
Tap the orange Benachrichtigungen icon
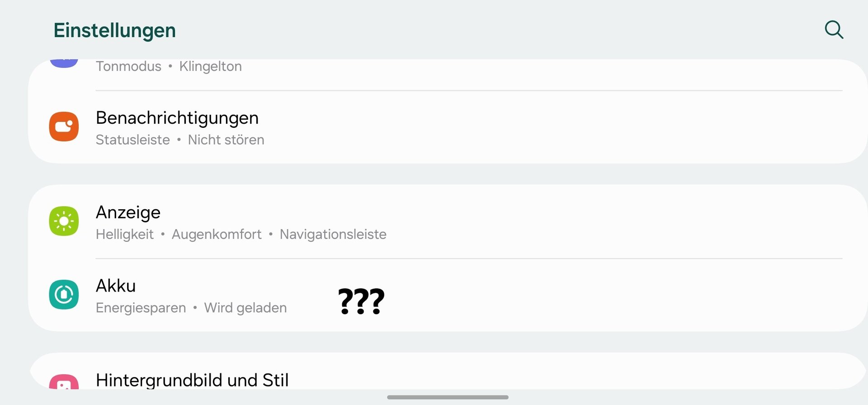pyautogui.click(x=64, y=127)
